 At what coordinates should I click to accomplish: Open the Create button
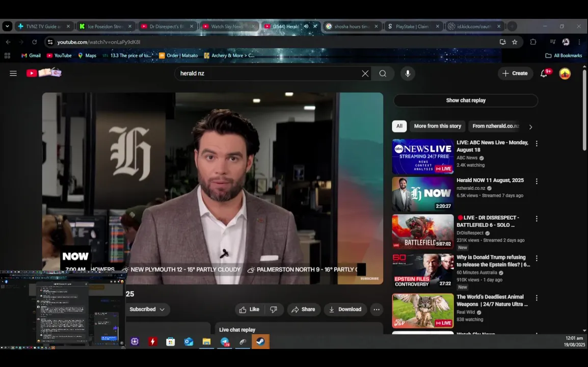coord(515,73)
